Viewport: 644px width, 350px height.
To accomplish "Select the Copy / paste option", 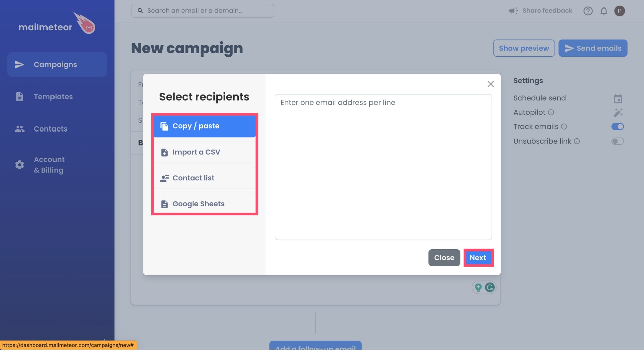I will tap(205, 126).
